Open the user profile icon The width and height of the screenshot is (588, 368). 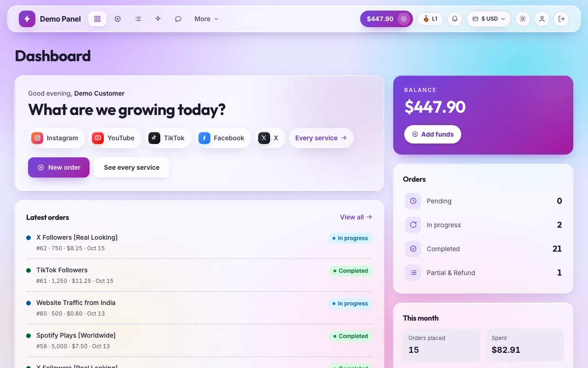coord(542,19)
